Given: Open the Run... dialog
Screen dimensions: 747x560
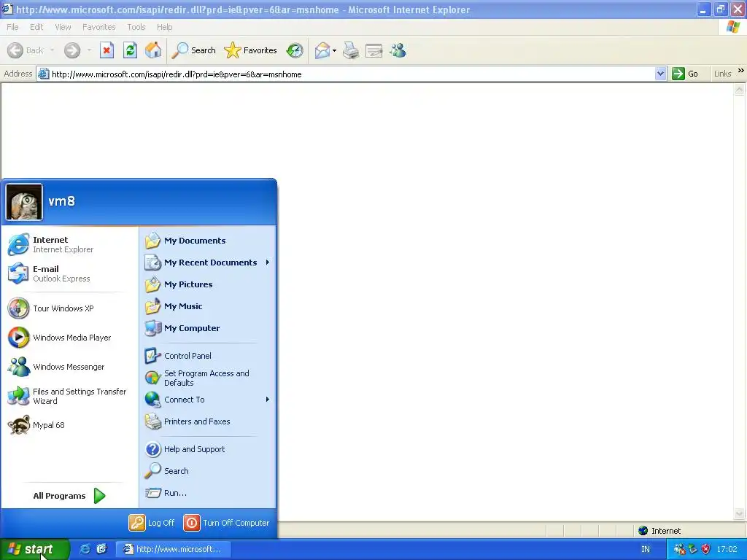Looking at the screenshot, I should click(208, 493).
